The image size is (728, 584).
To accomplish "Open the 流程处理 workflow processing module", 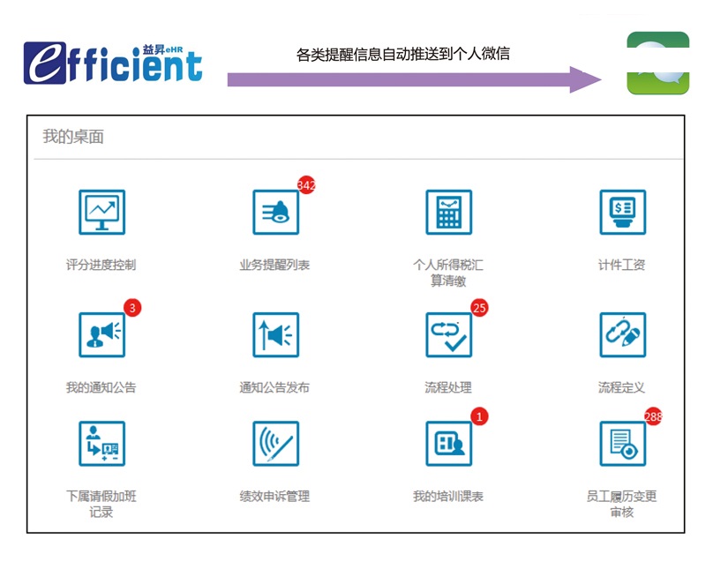I will 448,334.
